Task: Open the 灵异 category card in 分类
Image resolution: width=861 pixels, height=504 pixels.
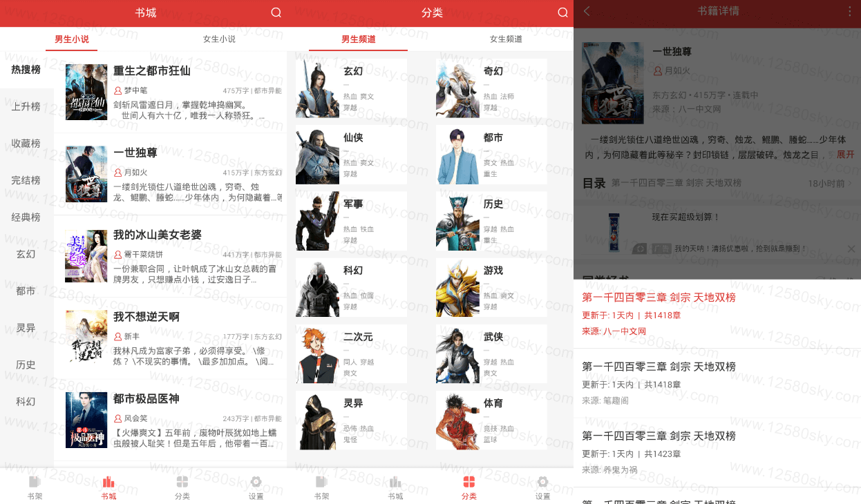Action: coord(351,420)
